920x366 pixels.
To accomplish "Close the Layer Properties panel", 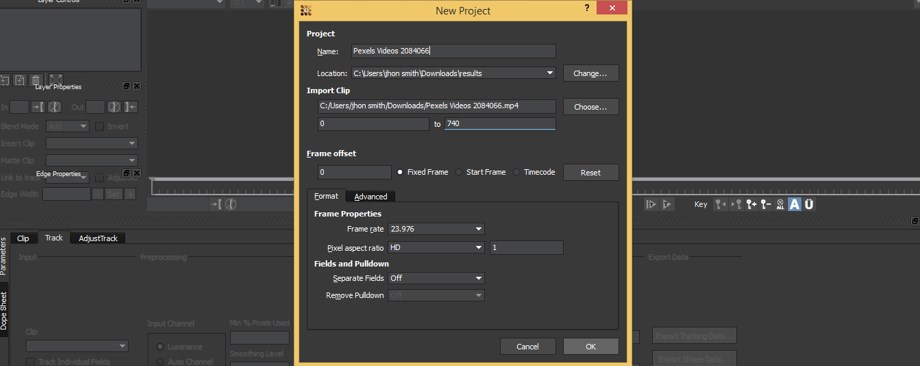I will (137, 87).
